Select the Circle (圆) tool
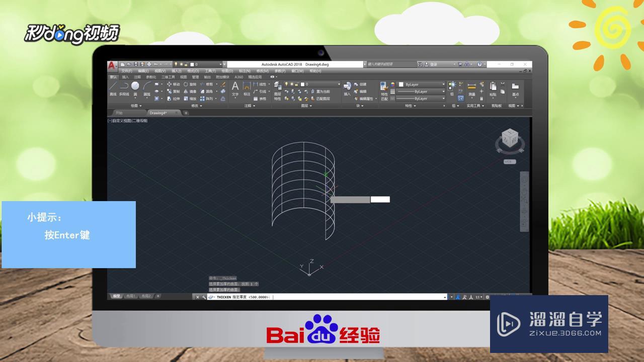 pos(135,88)
